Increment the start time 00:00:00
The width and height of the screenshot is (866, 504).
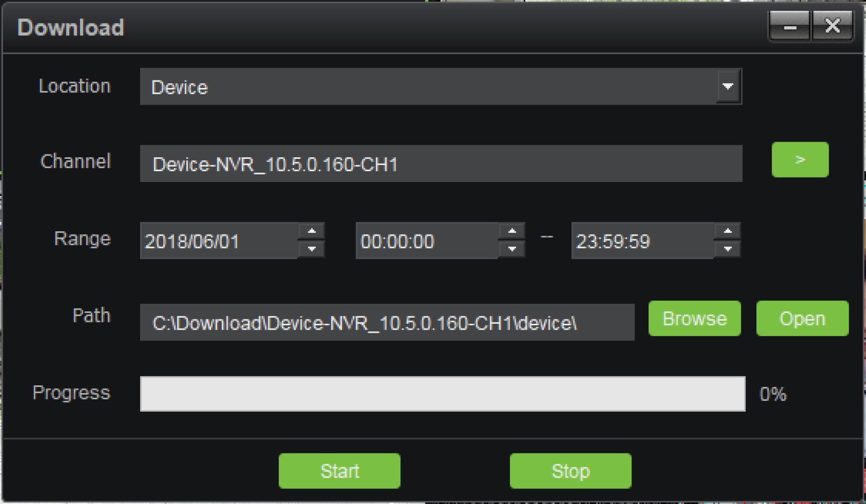[512, 231]
